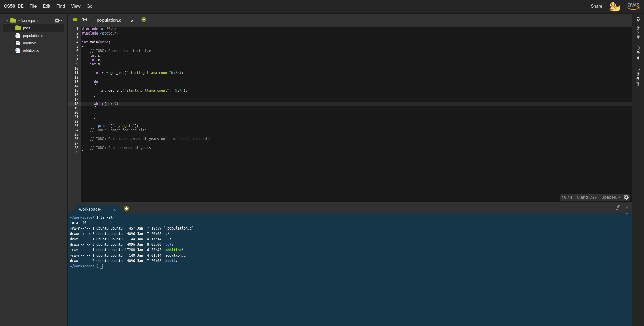
Task: Click 'addition*' executable in terminal listing
Action: [x=175, y=250]
